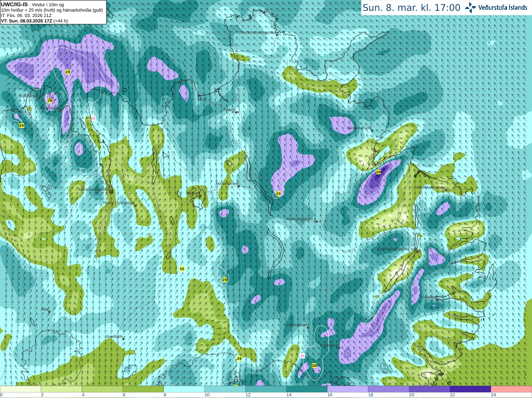532x398 pixels.
Task: Click the pink above-24 m/s legend swatch
Action: point(512,389)
